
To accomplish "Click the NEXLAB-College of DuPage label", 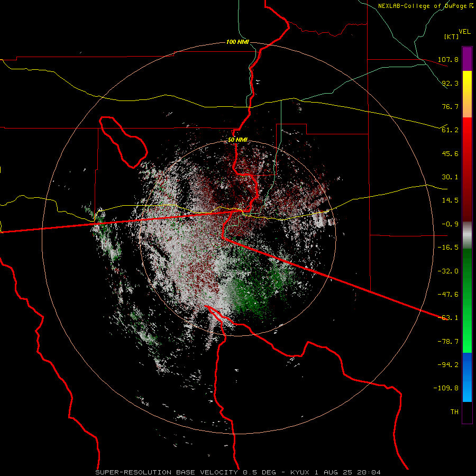I will pos(422,6).
